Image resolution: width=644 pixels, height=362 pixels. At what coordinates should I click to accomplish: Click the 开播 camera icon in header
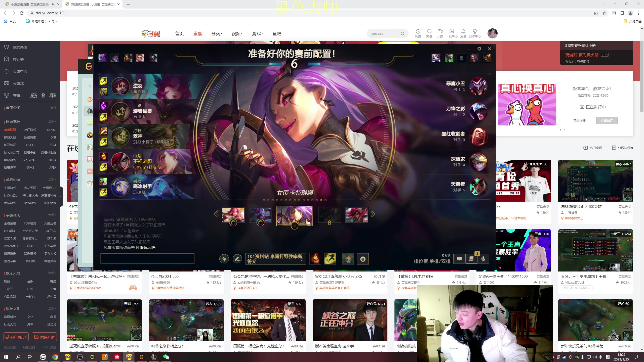(440, 33)
